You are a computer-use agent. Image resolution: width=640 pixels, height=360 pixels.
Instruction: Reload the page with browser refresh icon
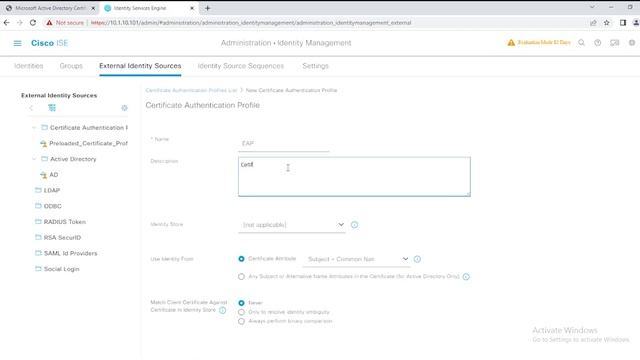click(33, 22)
